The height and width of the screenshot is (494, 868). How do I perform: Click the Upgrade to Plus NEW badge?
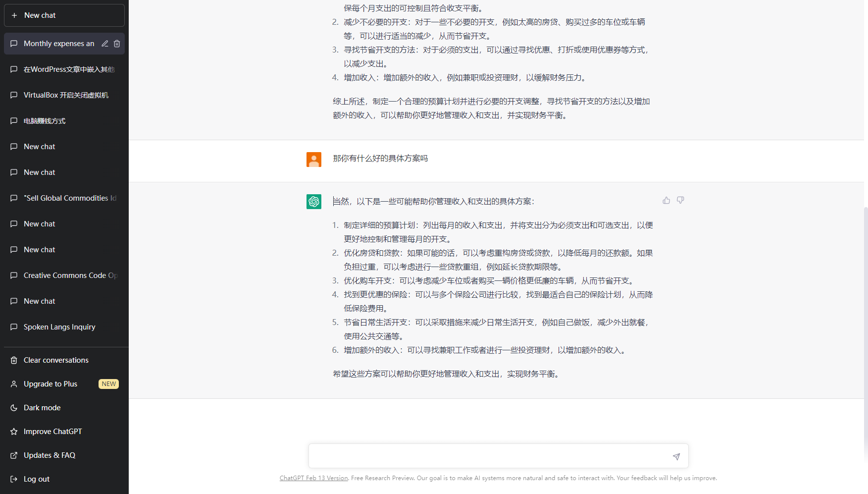(x=108, y=384)
